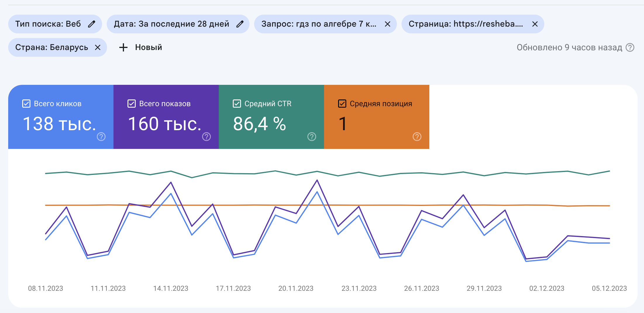Click the 29.11.2023 axis date label

484,288
